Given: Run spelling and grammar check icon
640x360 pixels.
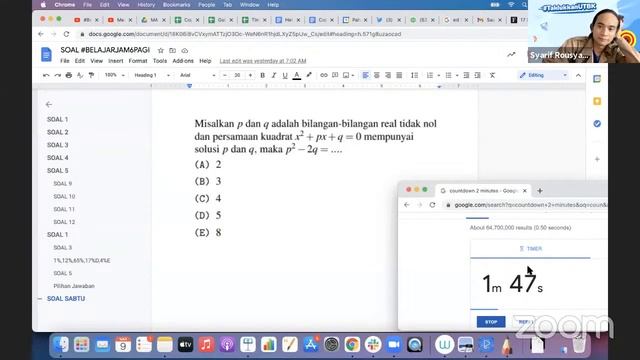Looking at the screenshot, I should [80, 76].
